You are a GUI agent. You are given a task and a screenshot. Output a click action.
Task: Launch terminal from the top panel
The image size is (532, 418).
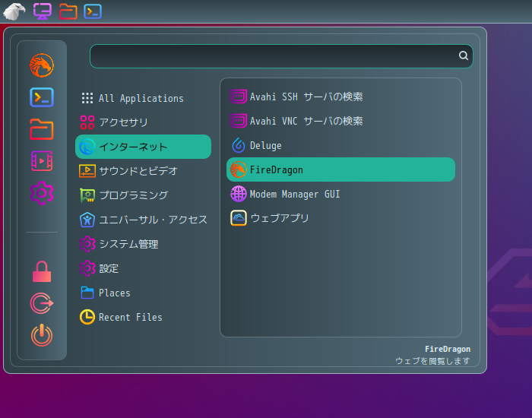point(93,11)
